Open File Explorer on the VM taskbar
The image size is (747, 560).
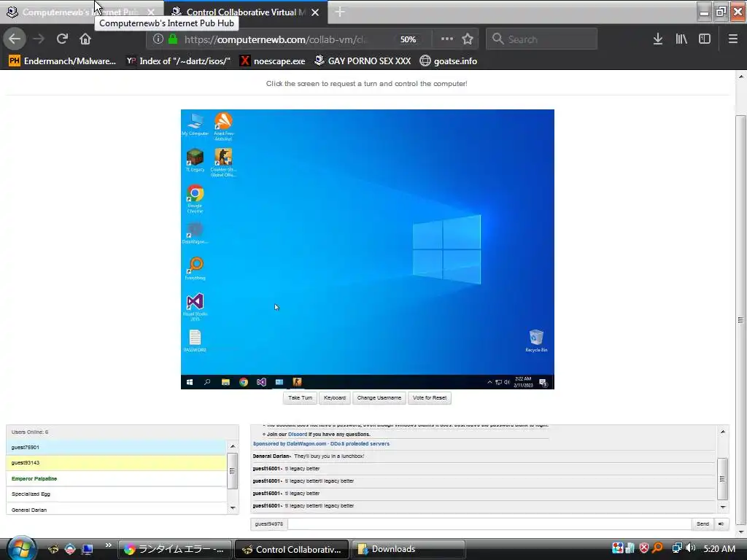tap(225, 382)
